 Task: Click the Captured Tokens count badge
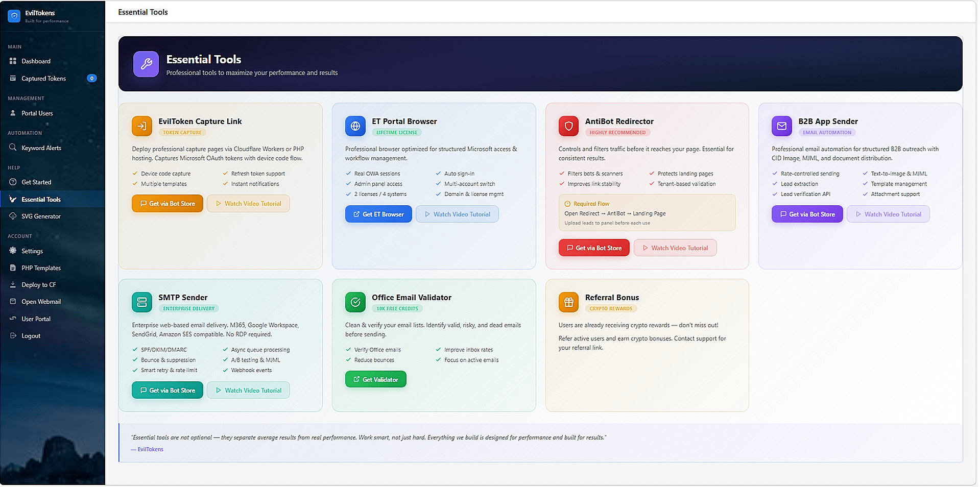tap(92, 79)
